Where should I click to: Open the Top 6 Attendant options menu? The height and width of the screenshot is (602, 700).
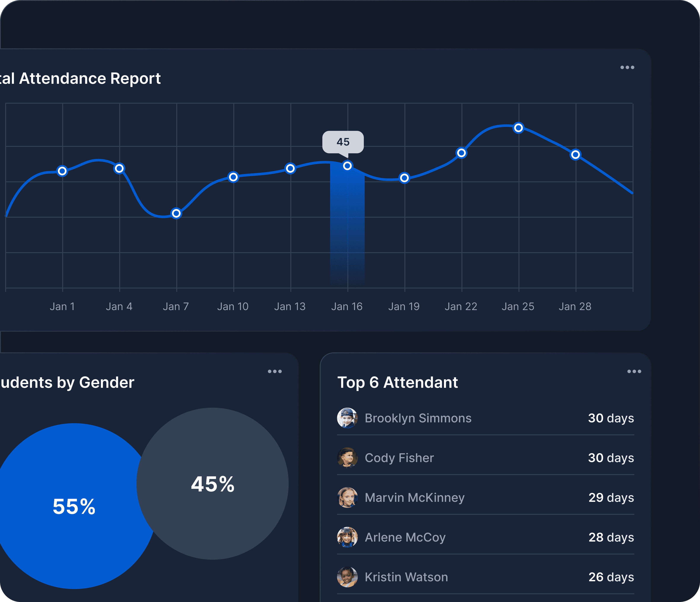click(635, 371)
